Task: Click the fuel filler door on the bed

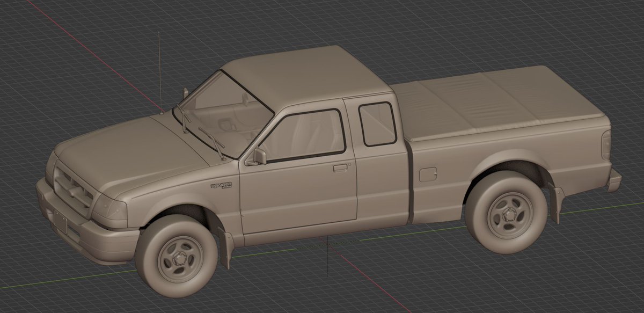Action: (428, 174)
